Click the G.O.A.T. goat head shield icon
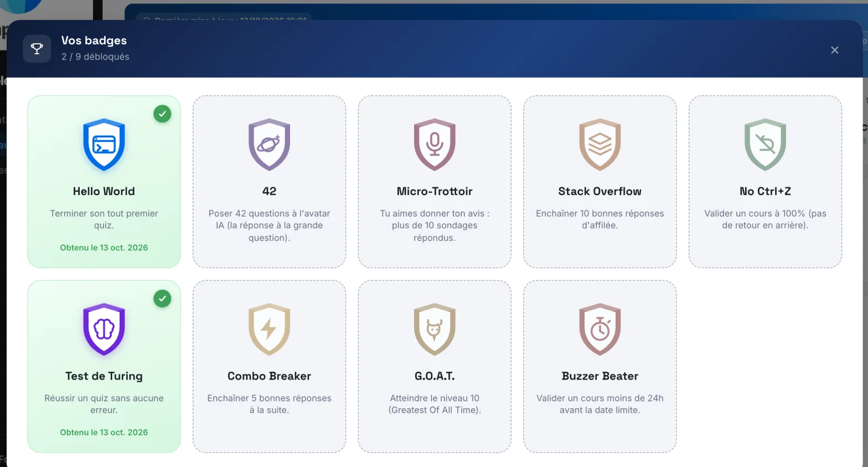The image size is (868, 467). click(x=435, y=329)
